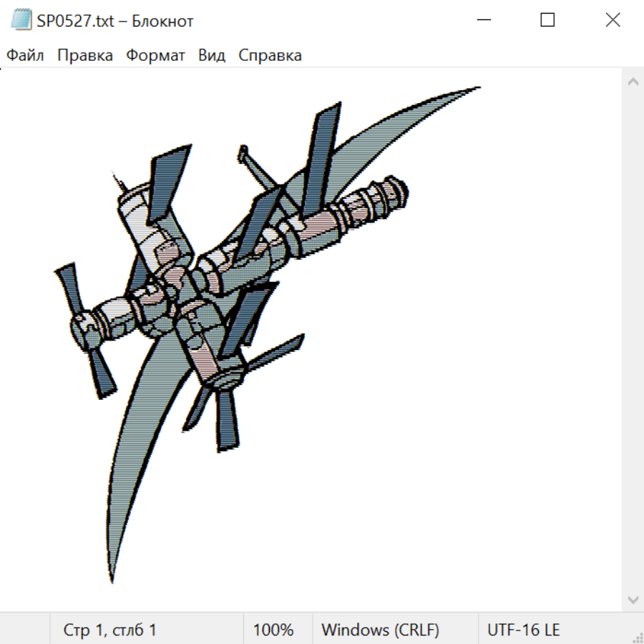644x644 pixels.
Task: Click the scroll up arrow of the vertical scrollbar
Action: (633, 82)
